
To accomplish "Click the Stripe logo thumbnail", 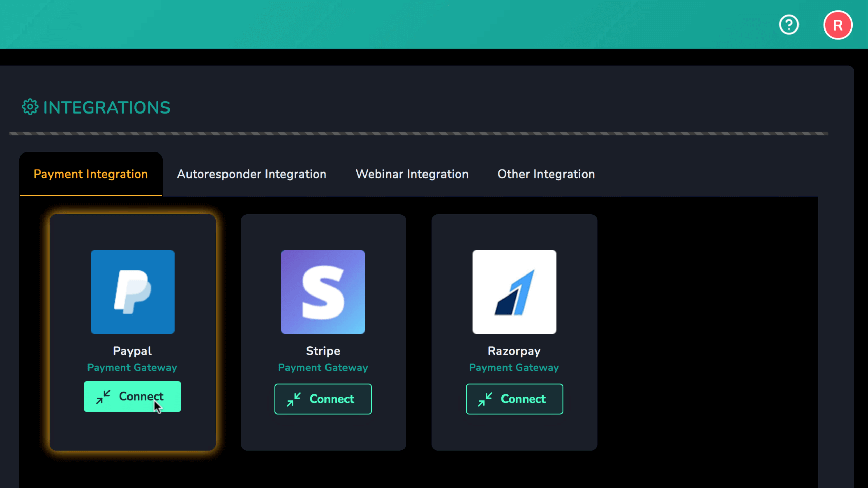I will pos(323,292).
